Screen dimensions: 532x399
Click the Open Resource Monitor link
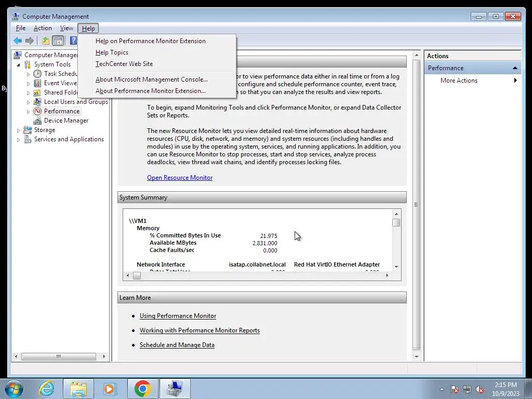pos(180,178)
